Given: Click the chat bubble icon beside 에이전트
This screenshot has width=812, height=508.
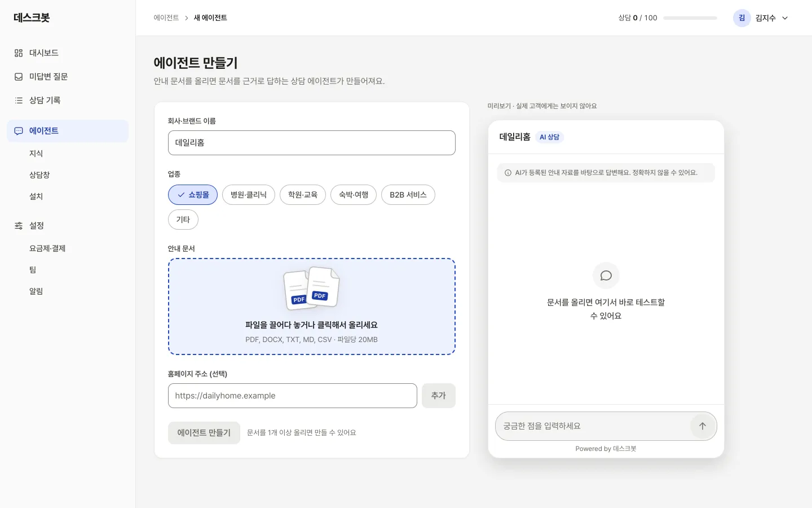Looking at the screenshot, I should click(x=19, y=131).
